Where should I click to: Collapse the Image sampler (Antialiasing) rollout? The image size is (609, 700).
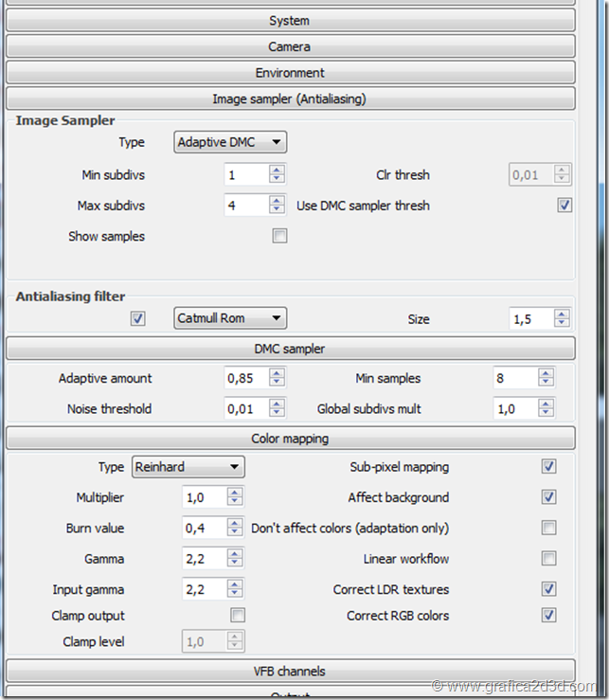(x=289, y=99)
